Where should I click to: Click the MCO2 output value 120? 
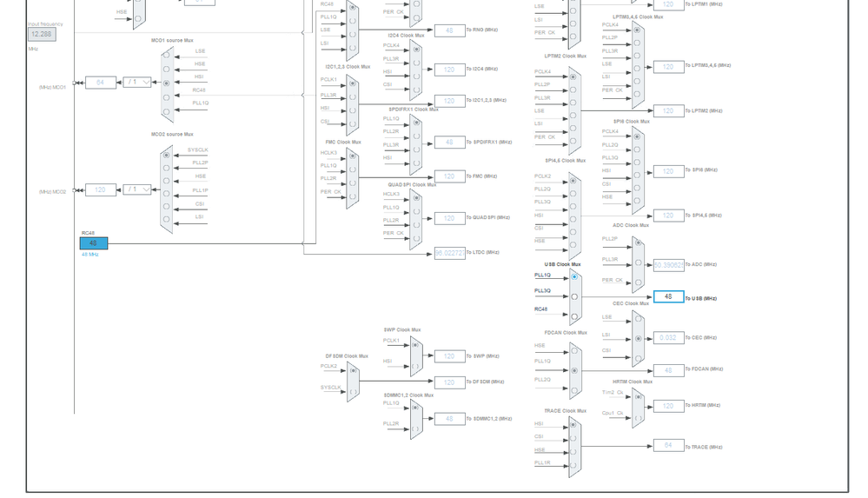click(101, 189)
